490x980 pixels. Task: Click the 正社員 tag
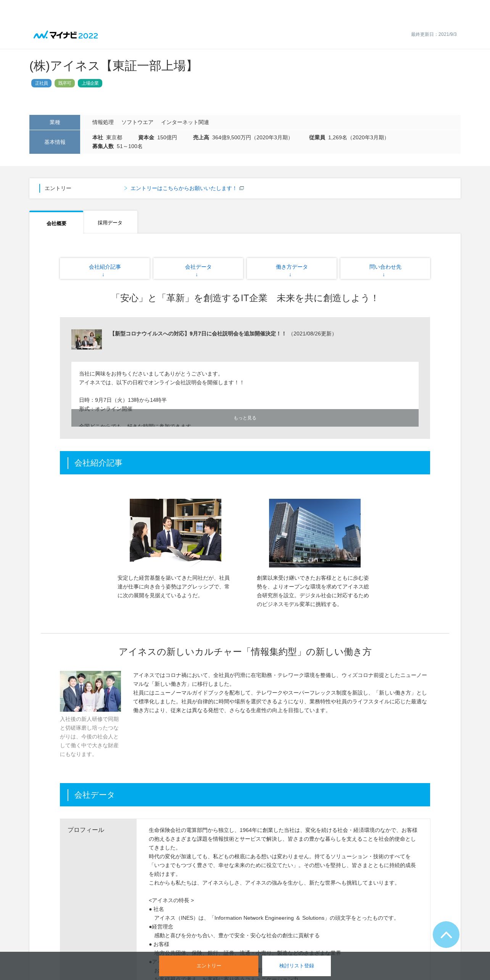click(41, 83)
